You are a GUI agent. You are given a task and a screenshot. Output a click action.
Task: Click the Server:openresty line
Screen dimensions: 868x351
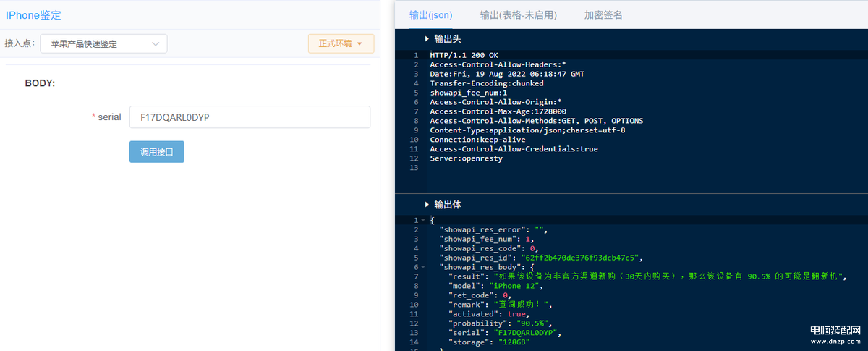(x=466, y=158)
